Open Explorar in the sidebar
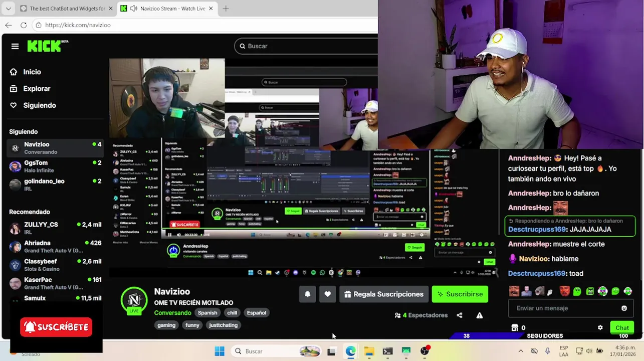This screenshot has width=644, height=361. (x=37, y=88)
